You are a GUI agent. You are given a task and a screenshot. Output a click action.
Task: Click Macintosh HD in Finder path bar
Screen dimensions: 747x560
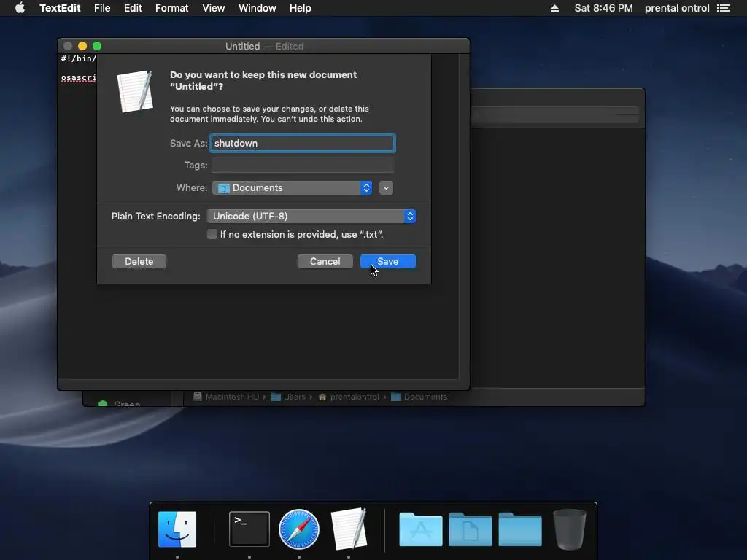(226, 397)
